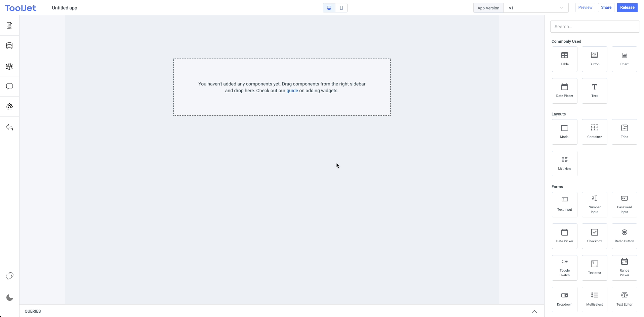Switch to desktop layout view
The height and width of the screenshot is (317, 644).
click(329, 8)
